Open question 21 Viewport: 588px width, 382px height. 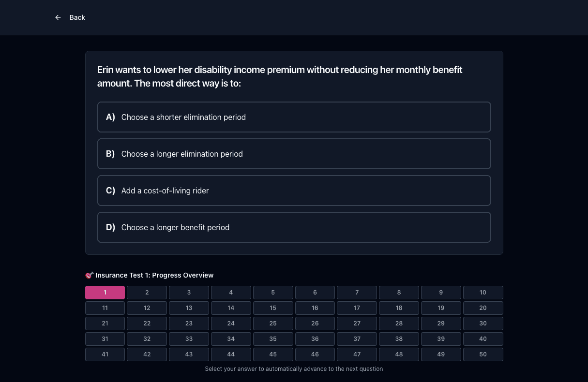coord(105,323)
